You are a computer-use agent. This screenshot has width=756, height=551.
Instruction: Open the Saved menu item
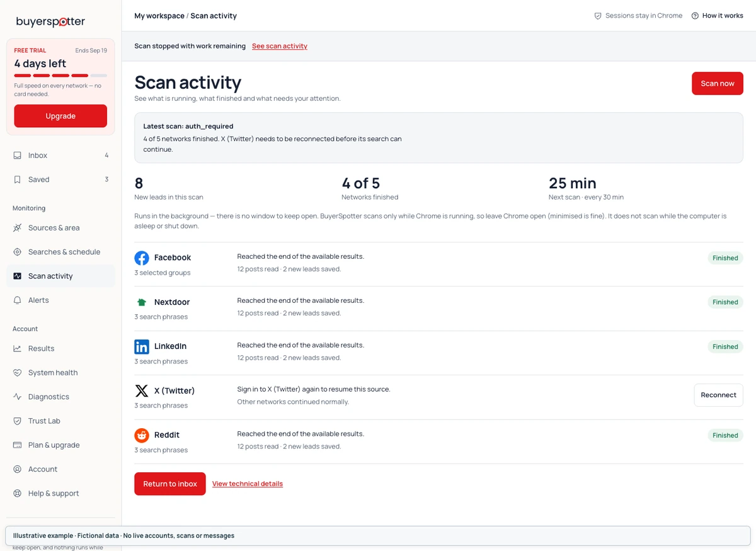click(60, 179)
